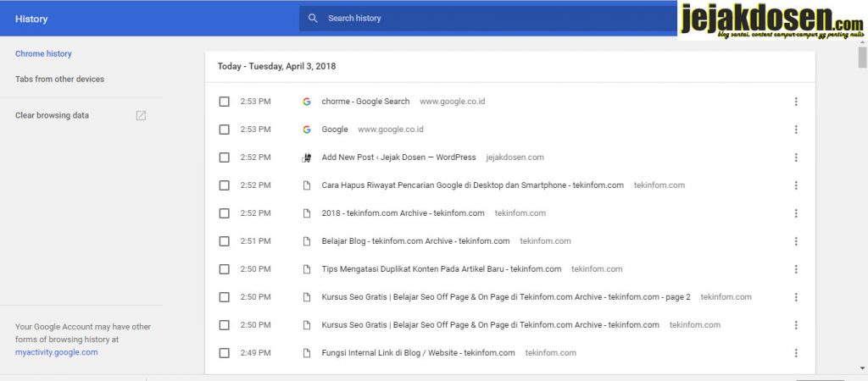This screenshot has width=868, height=381.
Task: Open three-dot menu for Belajar Blog Archive entry
Action: (796, 241)
